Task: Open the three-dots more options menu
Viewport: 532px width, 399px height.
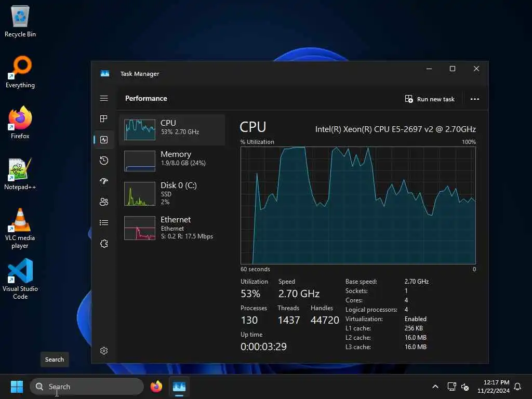Action: tap(475, 99)
